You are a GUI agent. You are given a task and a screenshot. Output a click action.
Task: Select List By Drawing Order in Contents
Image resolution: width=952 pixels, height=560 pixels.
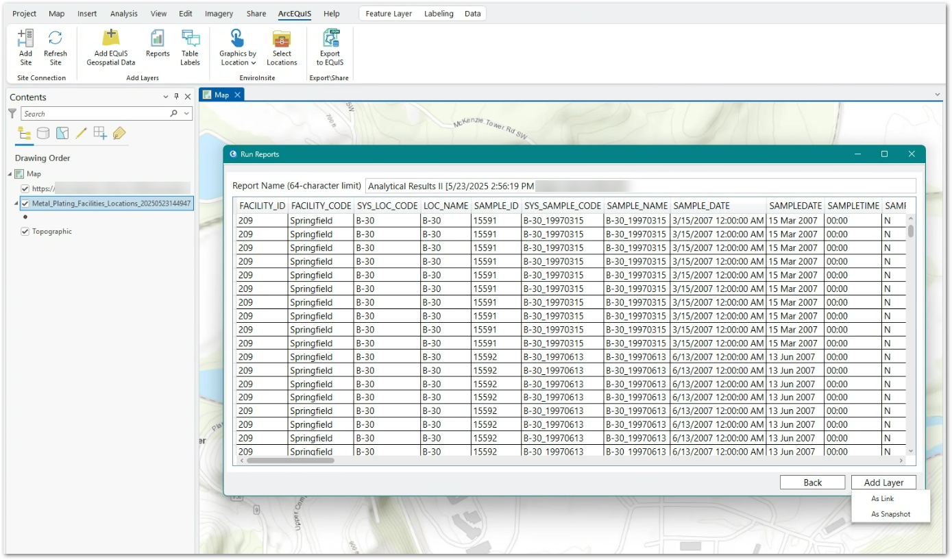tap(24, 133)
